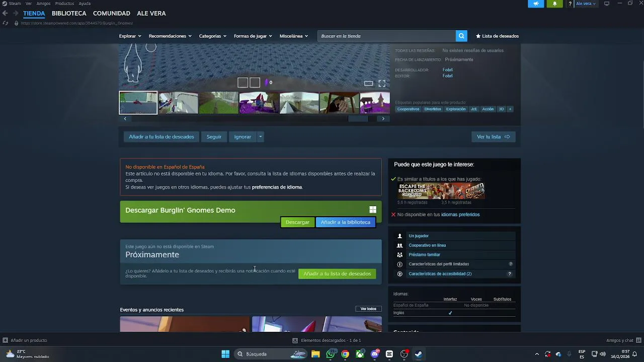644x362 pixels.
Task: Open the Escape the Backrooms recommendation image
Action: tap(419, 191)
